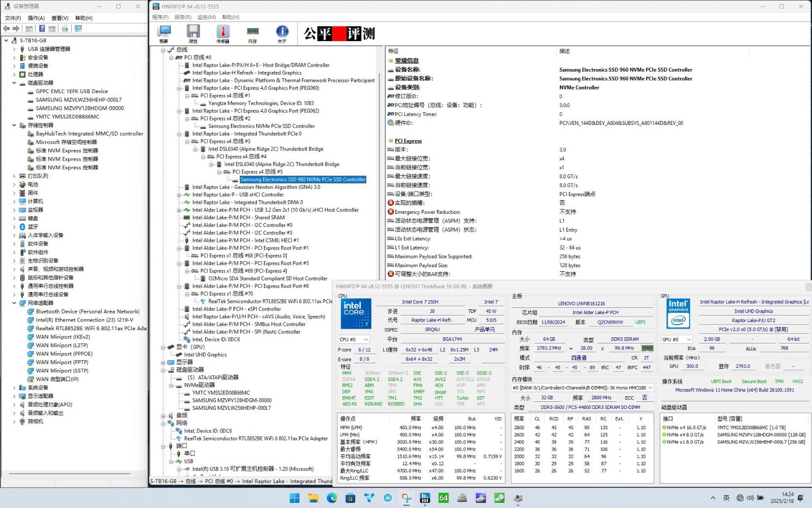Click the scan for hardware changes monitor icon
This screenshot has width=812, height=508.
coord(78,29)
